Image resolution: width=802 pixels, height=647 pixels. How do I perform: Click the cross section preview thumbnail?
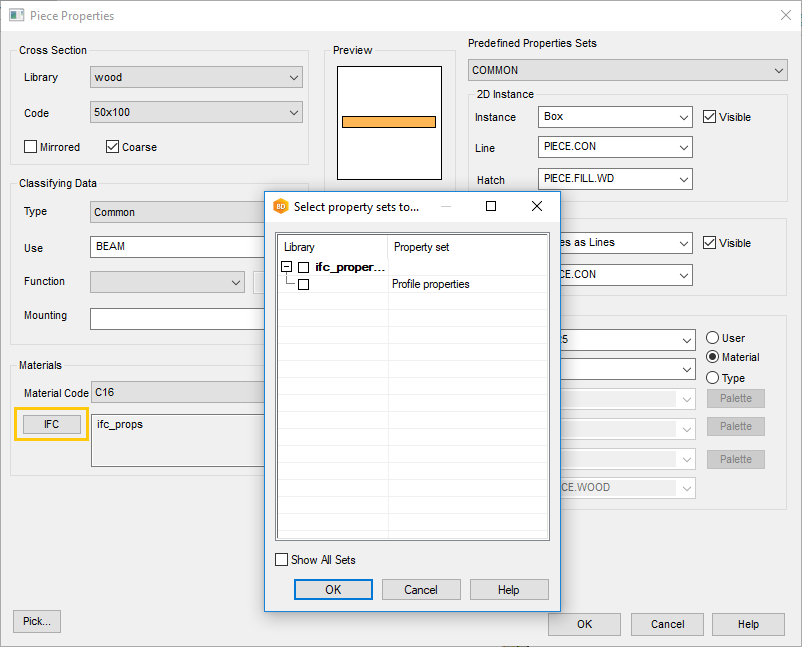(389, 122)
